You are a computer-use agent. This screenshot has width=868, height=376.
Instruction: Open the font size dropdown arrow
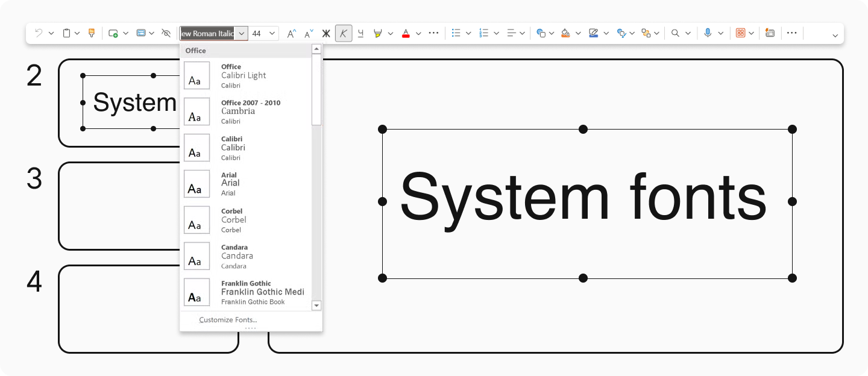(272, 33)
